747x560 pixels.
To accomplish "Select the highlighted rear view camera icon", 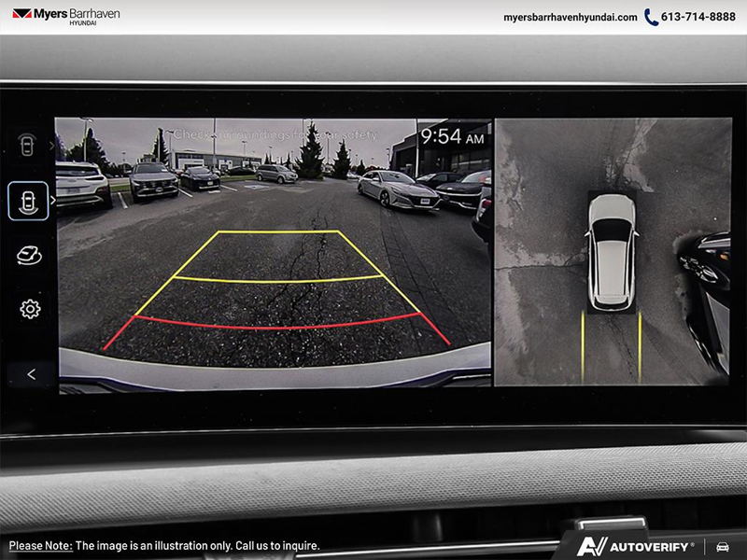I will coord(28,201).
